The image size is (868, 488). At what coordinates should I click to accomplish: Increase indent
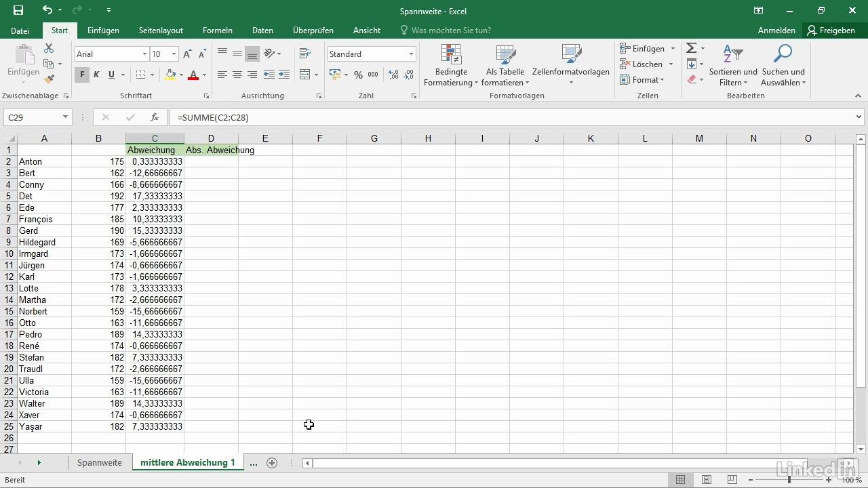pos(284,75)
